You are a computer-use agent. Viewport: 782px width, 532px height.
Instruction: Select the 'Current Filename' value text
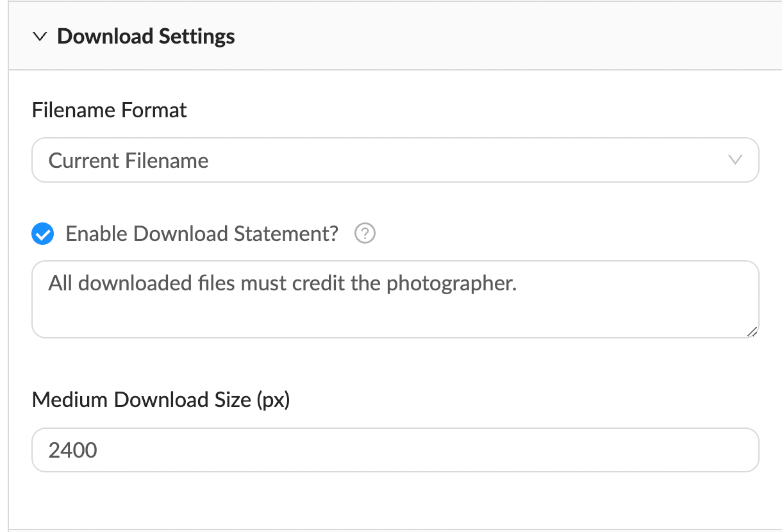pos(128,160)
